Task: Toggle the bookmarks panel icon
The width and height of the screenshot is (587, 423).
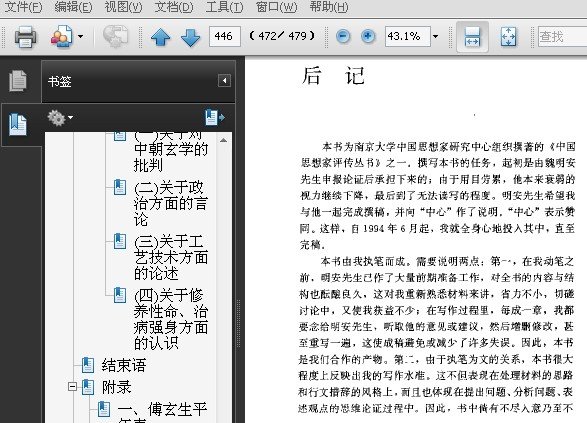Action: click(x=18, y=125)
